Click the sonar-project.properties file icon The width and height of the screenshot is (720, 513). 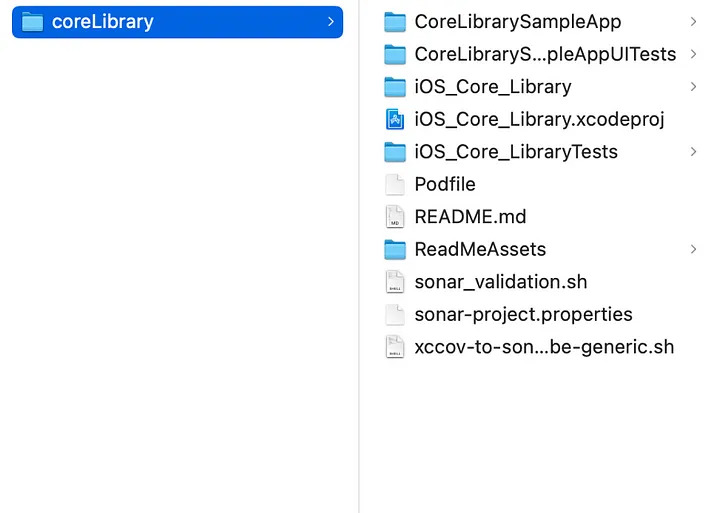coord(395,314)
